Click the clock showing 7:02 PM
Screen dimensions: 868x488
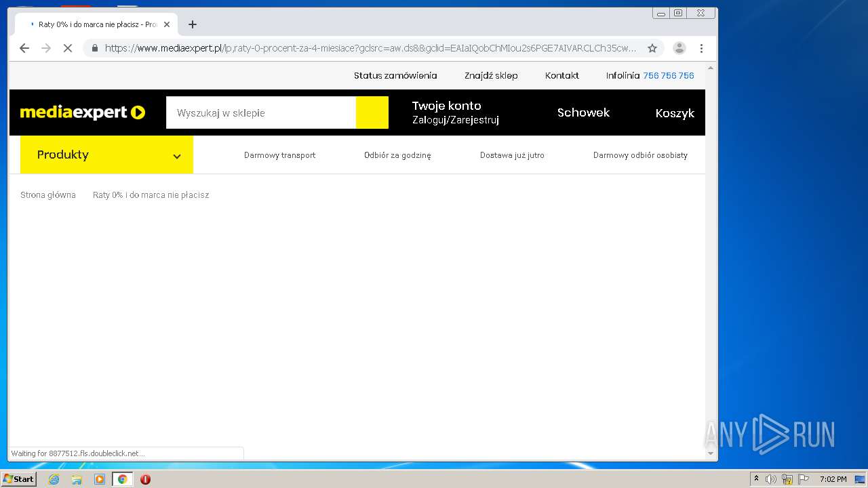coord(833,479)
